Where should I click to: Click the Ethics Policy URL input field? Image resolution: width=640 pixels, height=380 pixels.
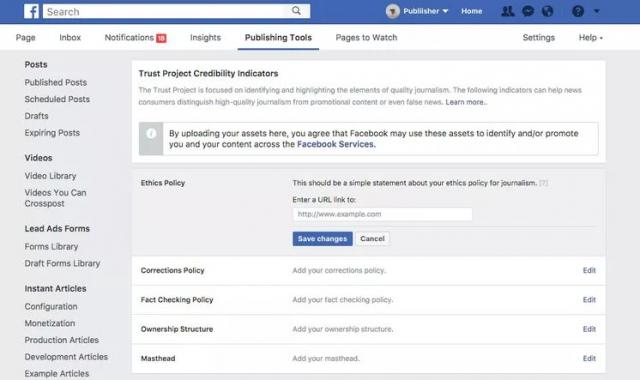pyautogui.click(x=382, y=214)
